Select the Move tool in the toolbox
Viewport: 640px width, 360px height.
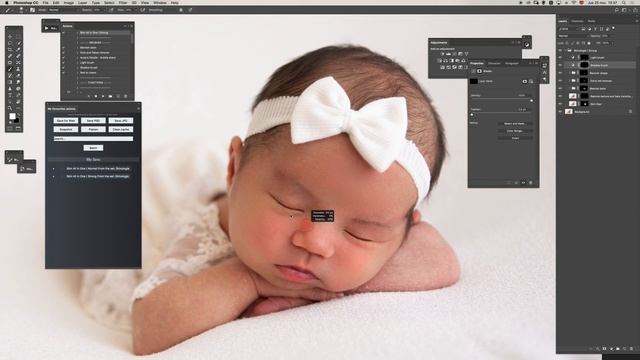[x=10, y=37]
